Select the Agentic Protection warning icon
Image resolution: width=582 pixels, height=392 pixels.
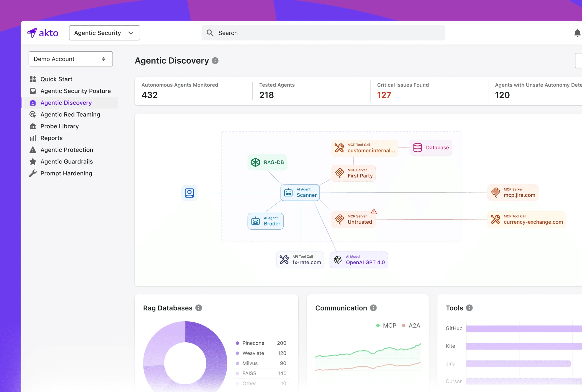point(33,150)
